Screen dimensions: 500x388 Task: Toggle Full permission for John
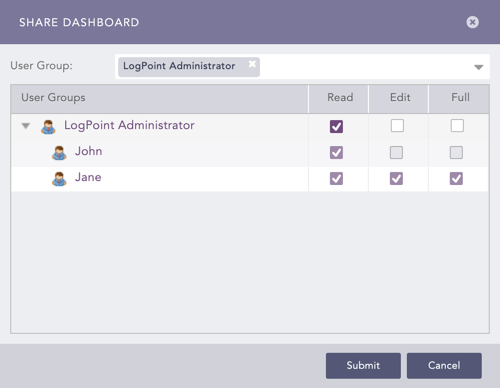click(x=456, y=153)
